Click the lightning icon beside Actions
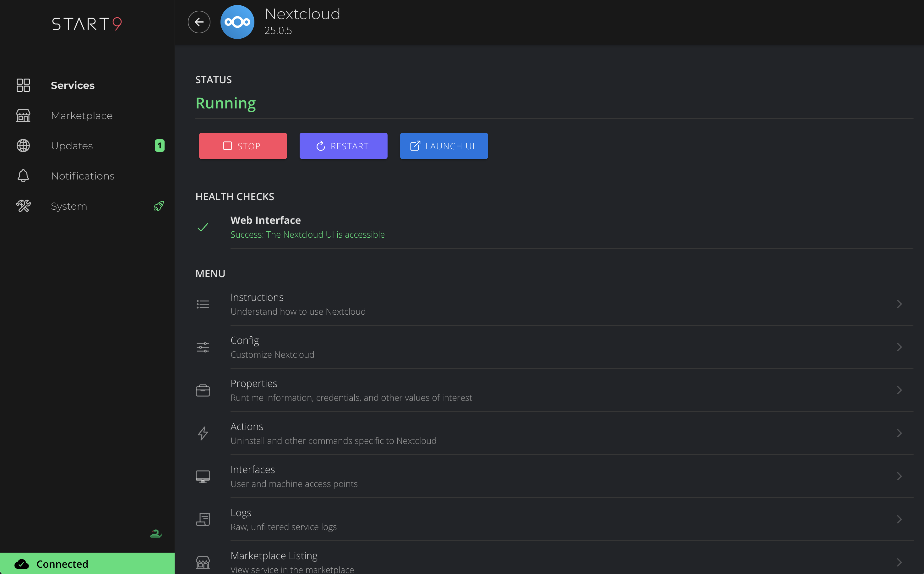 203,433
